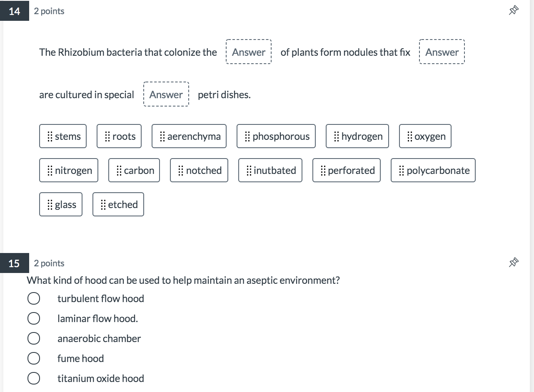Click the drag handle on 'etched' tile
This screenshot has width=534, height=392.
[103, 204]
